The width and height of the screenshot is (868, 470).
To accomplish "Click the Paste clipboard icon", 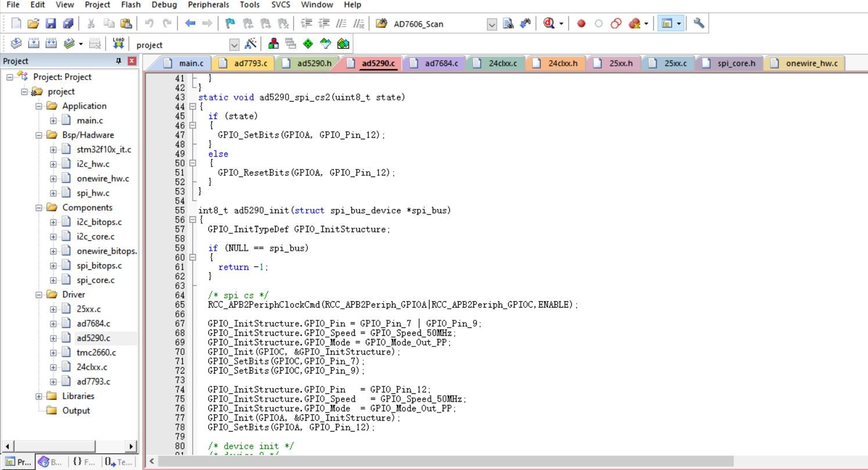I will tap(125, 23).
